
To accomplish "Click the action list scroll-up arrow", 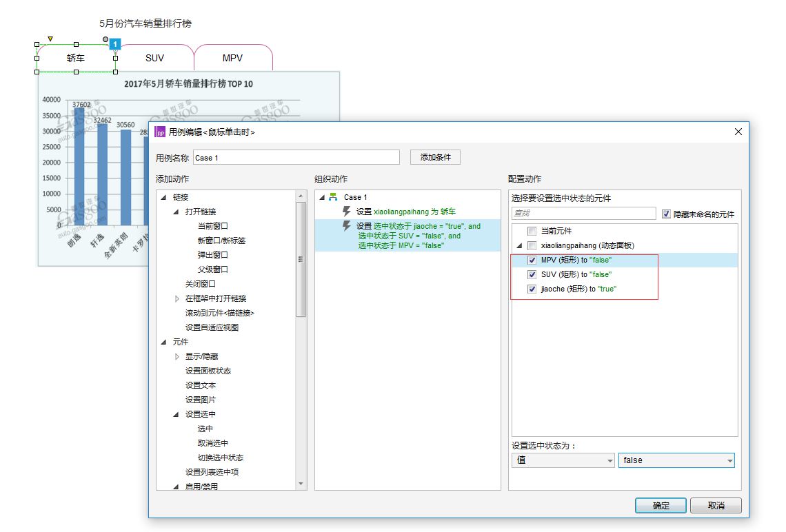I will [301, 196].
